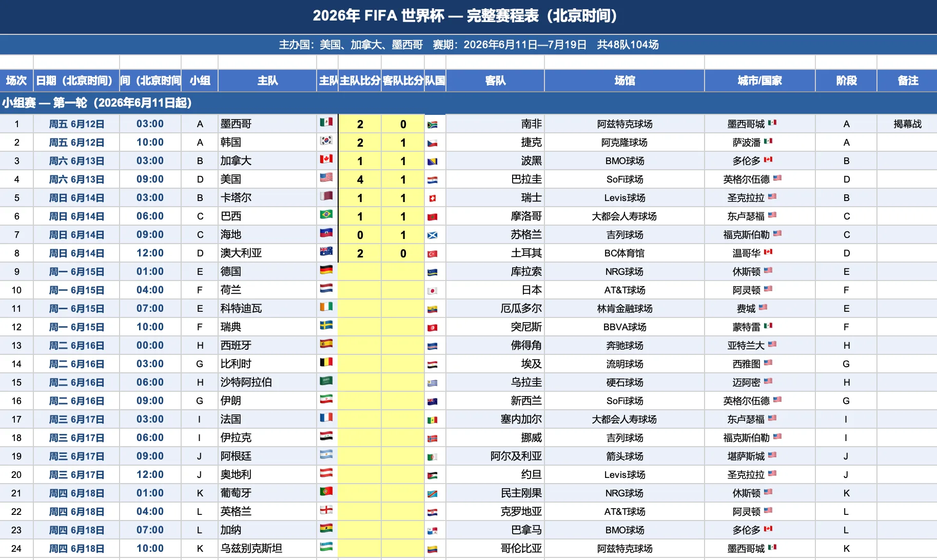Image resolution: width=937 pixels, height=560 pixels.
Task: Select the 主办国 subtitle row
Action: [x=468, y=45]
